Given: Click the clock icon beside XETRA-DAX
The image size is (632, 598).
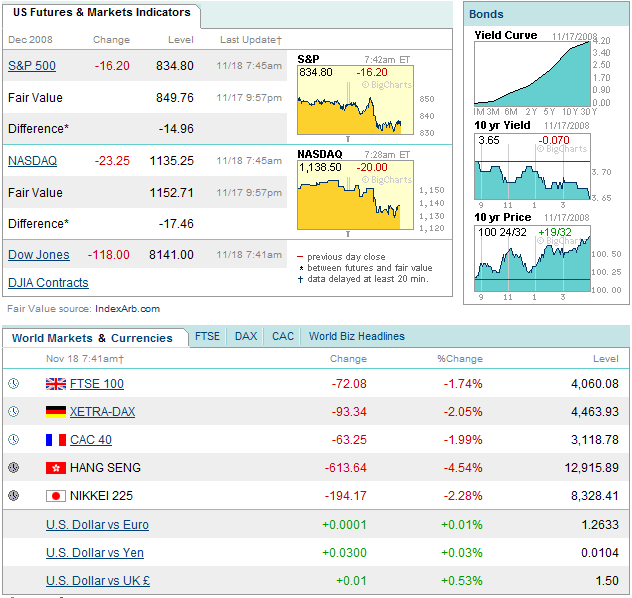Looking at the screenshot, I should point(13,411).
